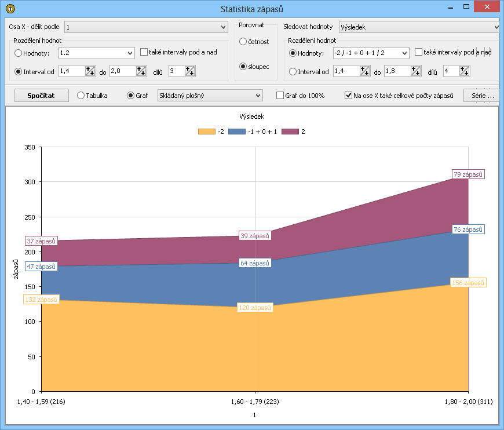Close the Statistika zápasů window
The width and height of the screenshot is (504, 430).
click(487, 7)
